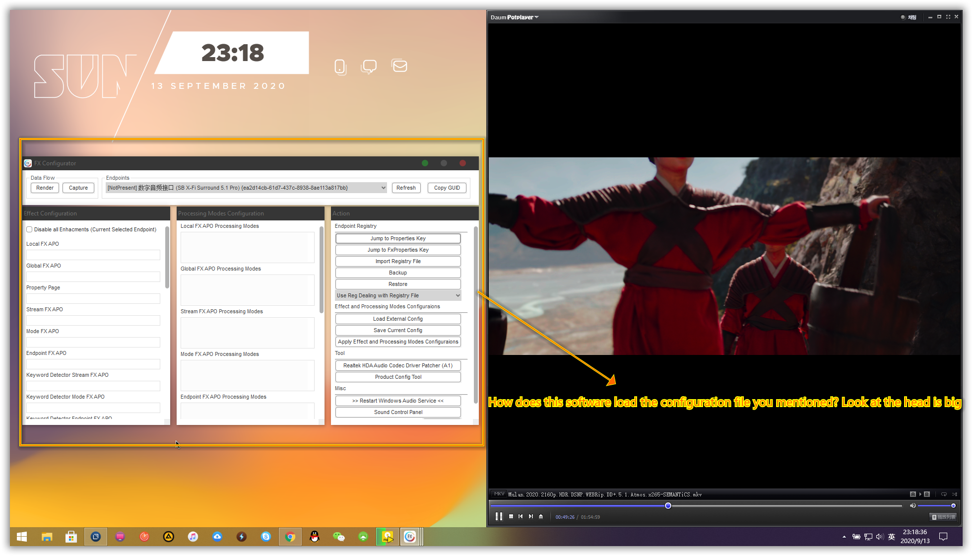Stop the video in PotPlayer

point(511,516)
